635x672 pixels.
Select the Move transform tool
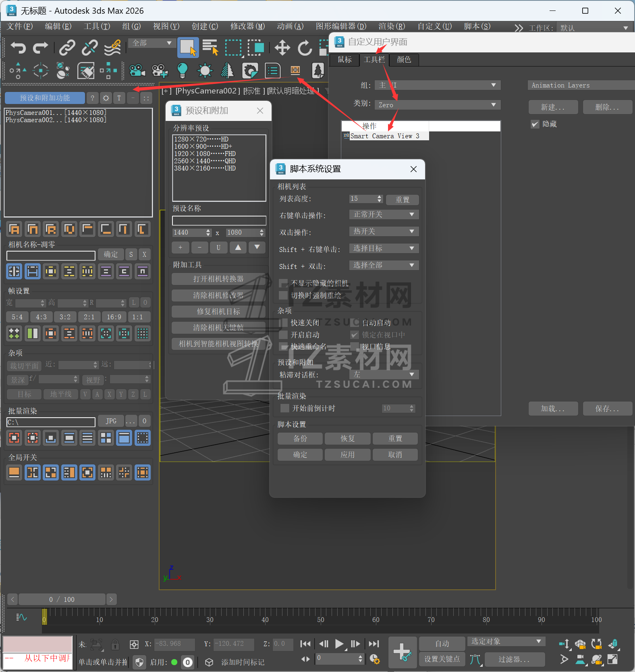pos(282,48)
